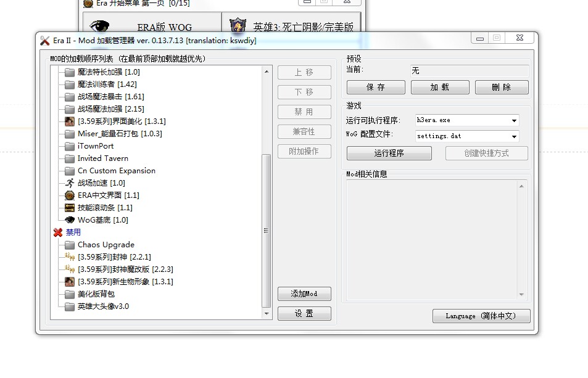Delete the preset with 删除 button
This screenshot has width=588, height=378.
(x=502, y=88)
